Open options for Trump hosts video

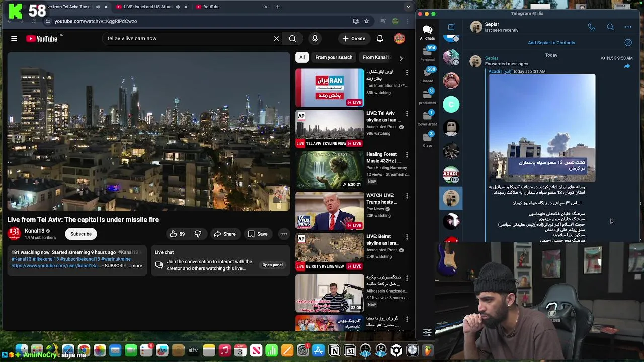407,196
